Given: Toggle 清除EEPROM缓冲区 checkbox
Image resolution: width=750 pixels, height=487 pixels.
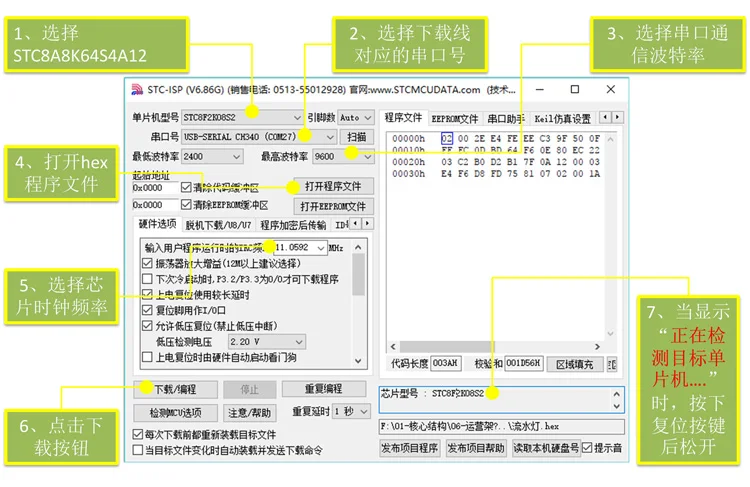Looking at the screenshot, I should tap(186, 205).
